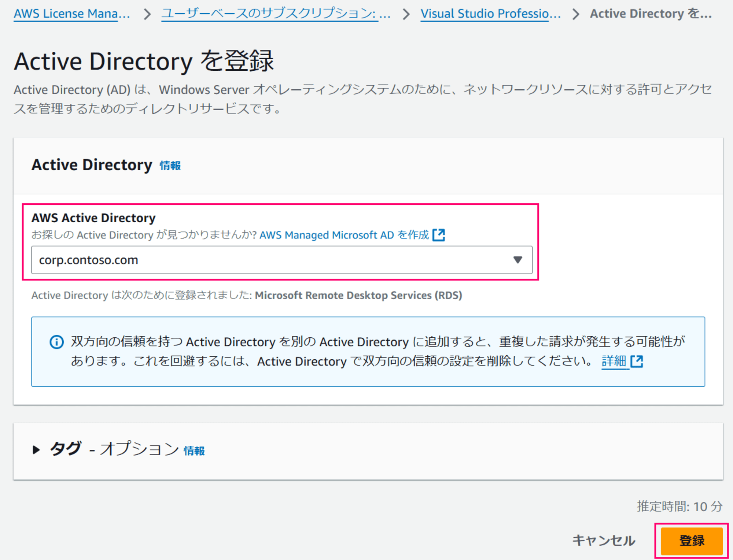Open the 詳細 link in the trust notice
The height and width of the screenshot is (560, 733).
pyautogui.click(x=614, y=361)
